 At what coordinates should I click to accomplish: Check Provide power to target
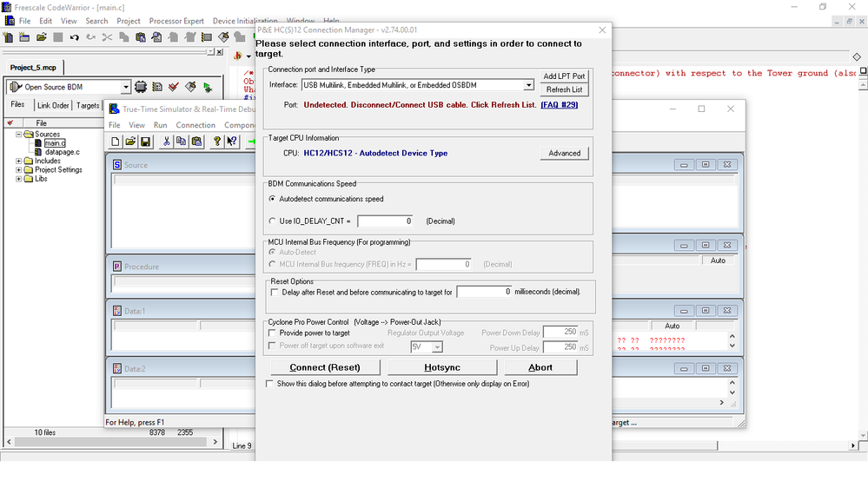[x=272, y=333]
